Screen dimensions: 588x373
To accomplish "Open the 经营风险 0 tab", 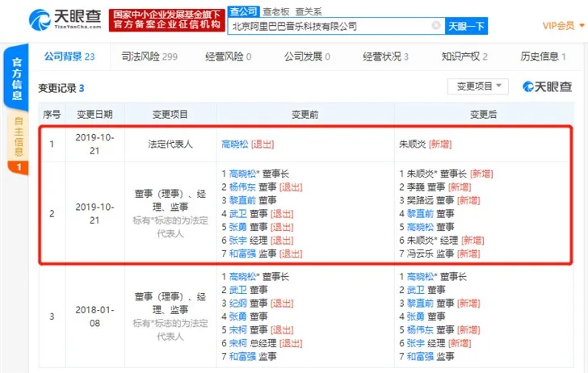I will [x=228, y=57].
